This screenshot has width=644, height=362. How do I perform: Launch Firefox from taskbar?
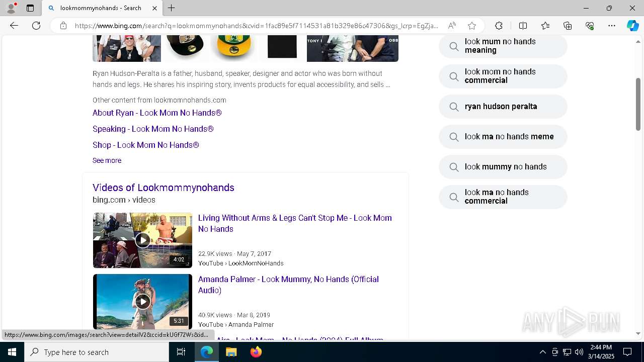pyautogui.click(x=256, y=352)
